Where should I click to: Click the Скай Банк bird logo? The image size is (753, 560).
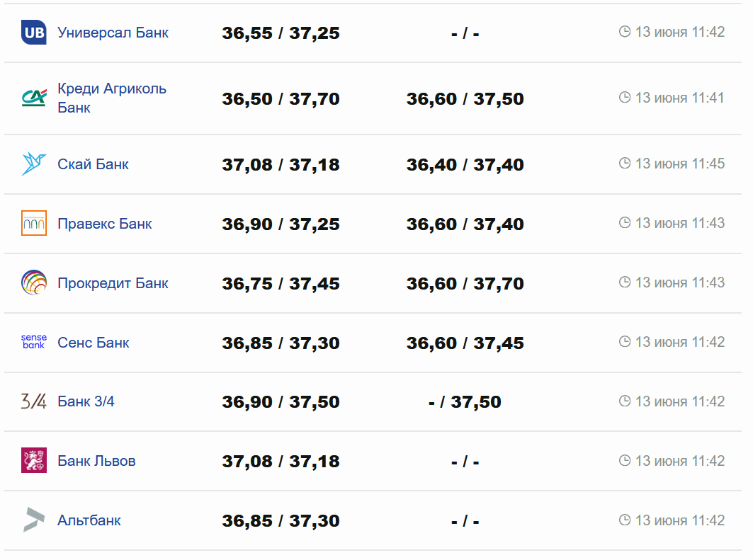point(33,164)
